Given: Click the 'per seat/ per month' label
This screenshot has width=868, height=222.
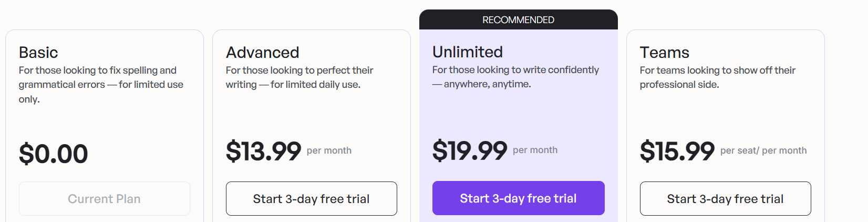Looking at the screenshot, I should pyautogui.click(x=763, y=150).
